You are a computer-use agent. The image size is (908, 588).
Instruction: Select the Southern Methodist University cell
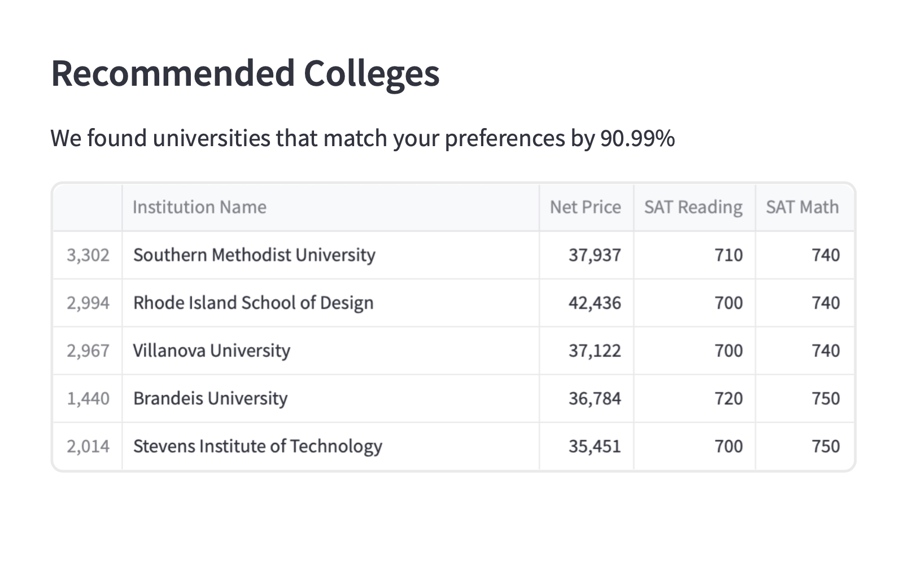(254, 255)
